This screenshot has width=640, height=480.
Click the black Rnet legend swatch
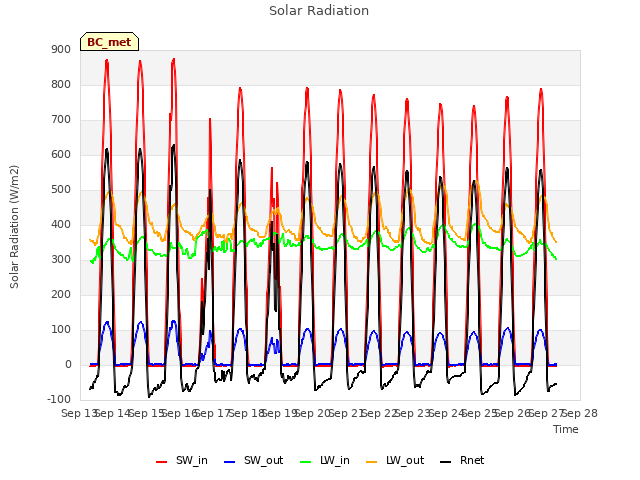pyautogui.click(x=446, y=462)
